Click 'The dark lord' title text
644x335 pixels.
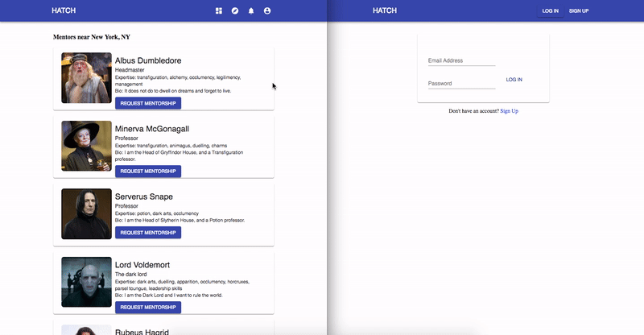pos(130,274)
